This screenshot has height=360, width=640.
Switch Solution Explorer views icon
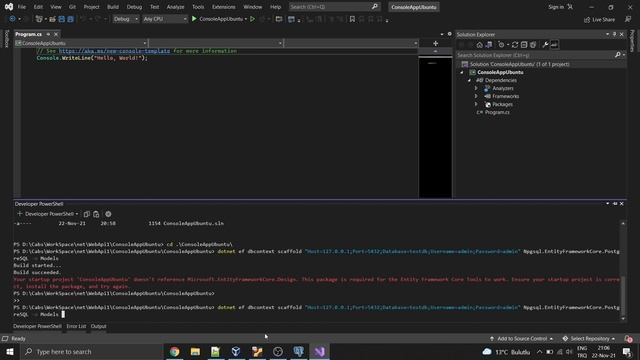click(x=489, y=45)
